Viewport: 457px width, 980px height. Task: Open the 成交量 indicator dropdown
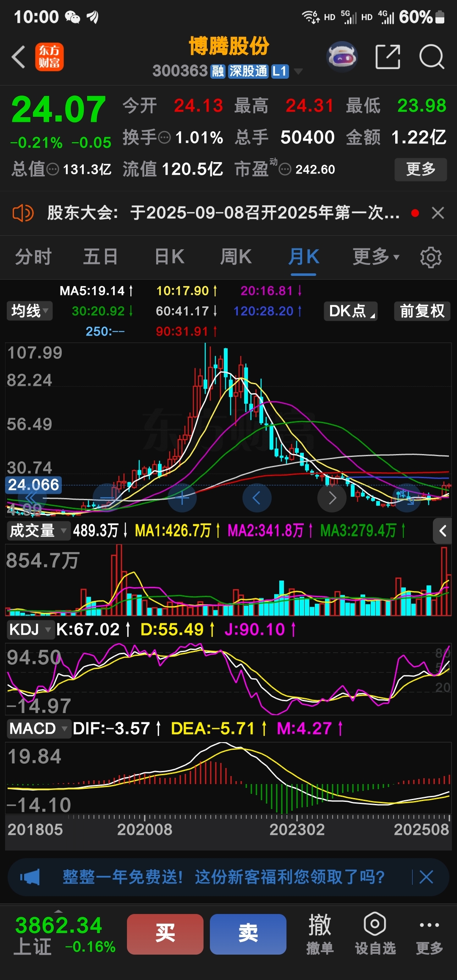coord(38,530)
